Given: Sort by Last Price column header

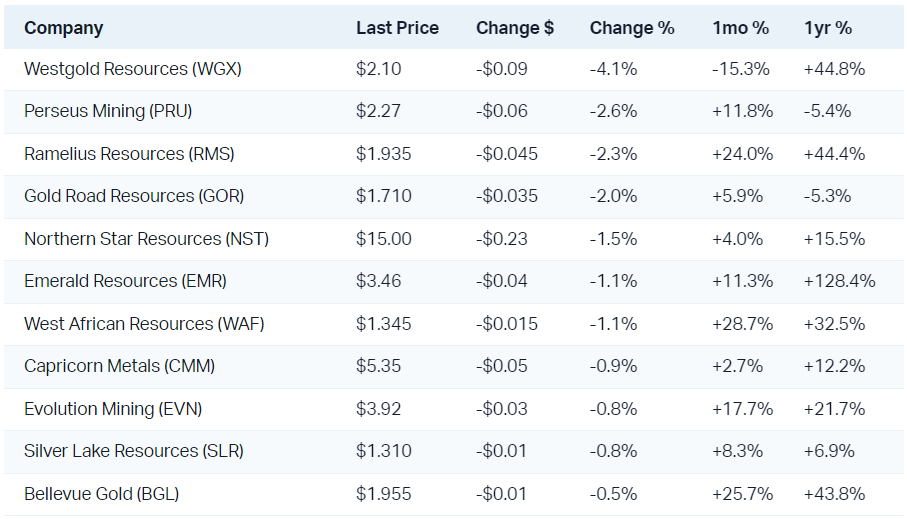Looking at the screenshot, I should pos(397,28).
